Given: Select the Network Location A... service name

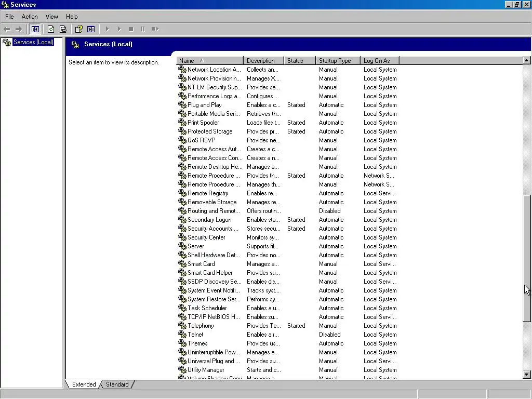Looking at the screenshot, I should coord(214,70).
